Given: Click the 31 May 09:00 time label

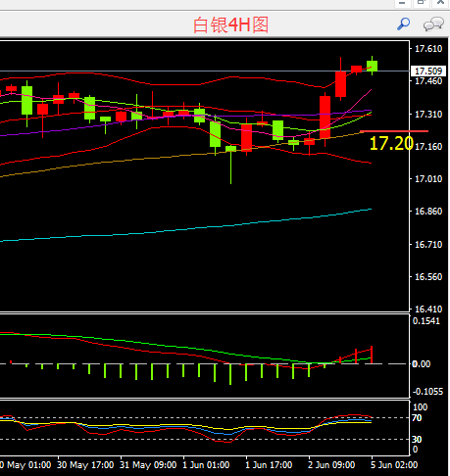Looking at the screenshot, I should [148, 465].
